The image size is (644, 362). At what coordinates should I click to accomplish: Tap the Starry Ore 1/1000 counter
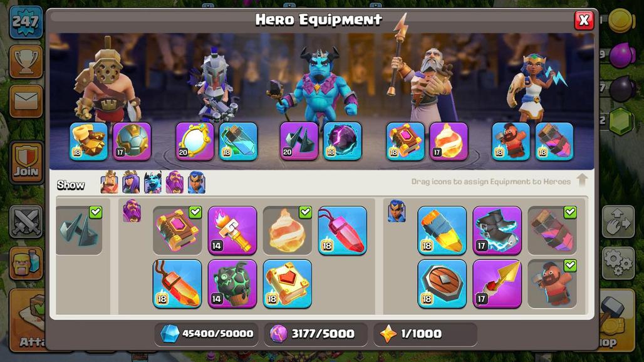coord(425,334)
